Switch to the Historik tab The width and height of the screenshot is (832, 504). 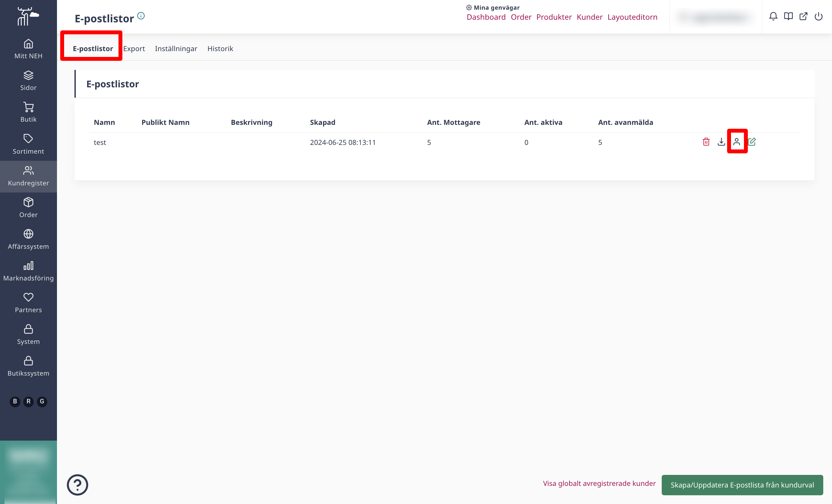(220, 49)
